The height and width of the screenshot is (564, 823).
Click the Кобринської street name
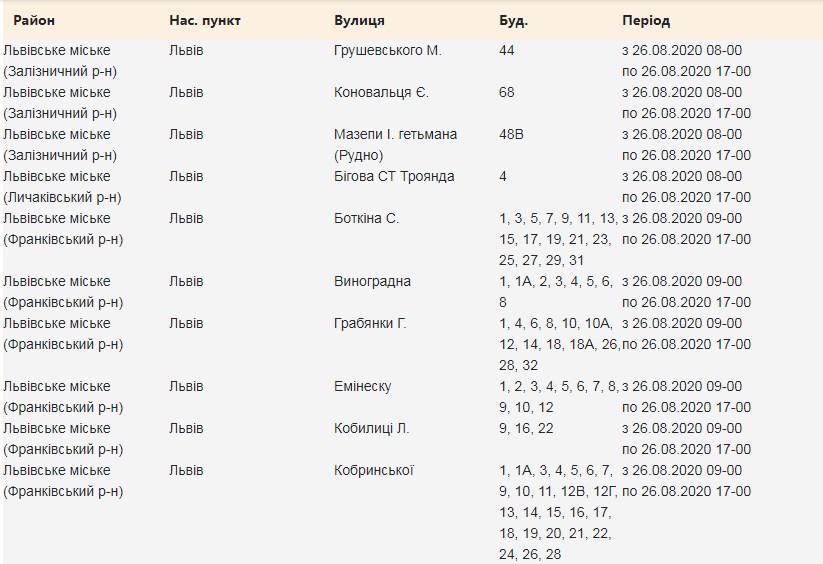tap(373, 470)
